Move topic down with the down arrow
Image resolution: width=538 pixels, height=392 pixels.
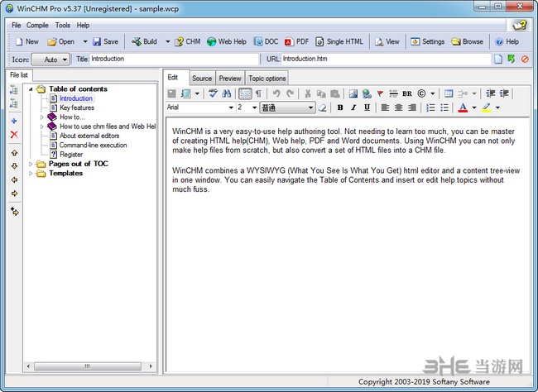point(14,166)
